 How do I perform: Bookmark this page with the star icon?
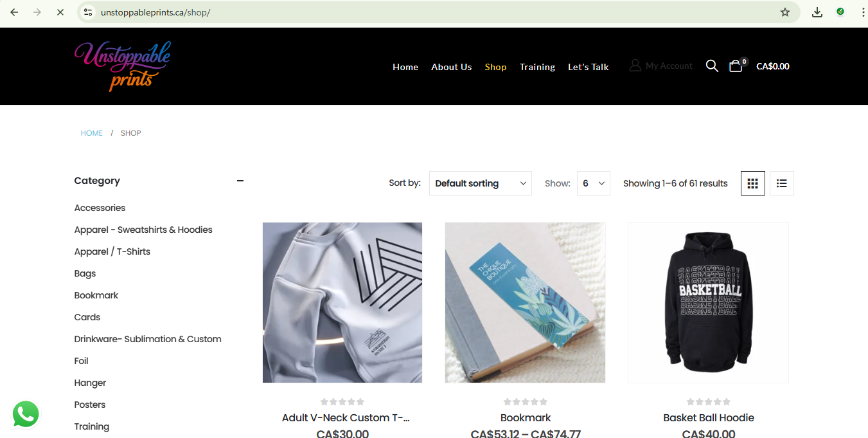click(x=785, y=12)
